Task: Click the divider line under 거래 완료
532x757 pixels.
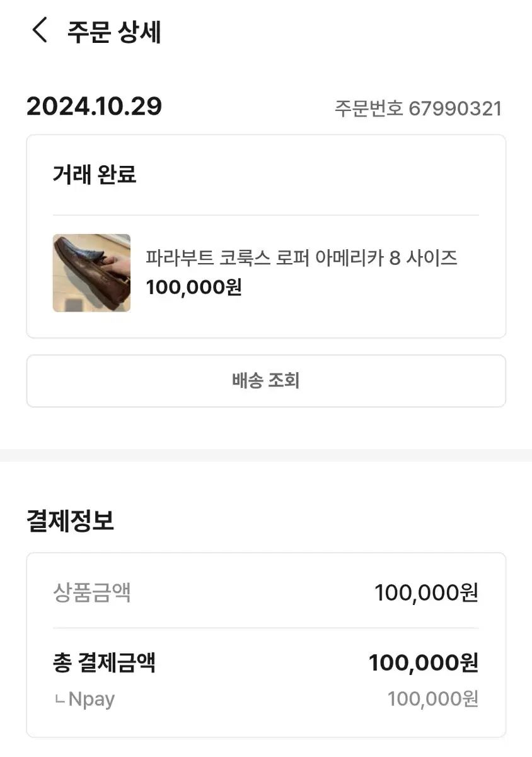Action: click(x=265, y=215)
